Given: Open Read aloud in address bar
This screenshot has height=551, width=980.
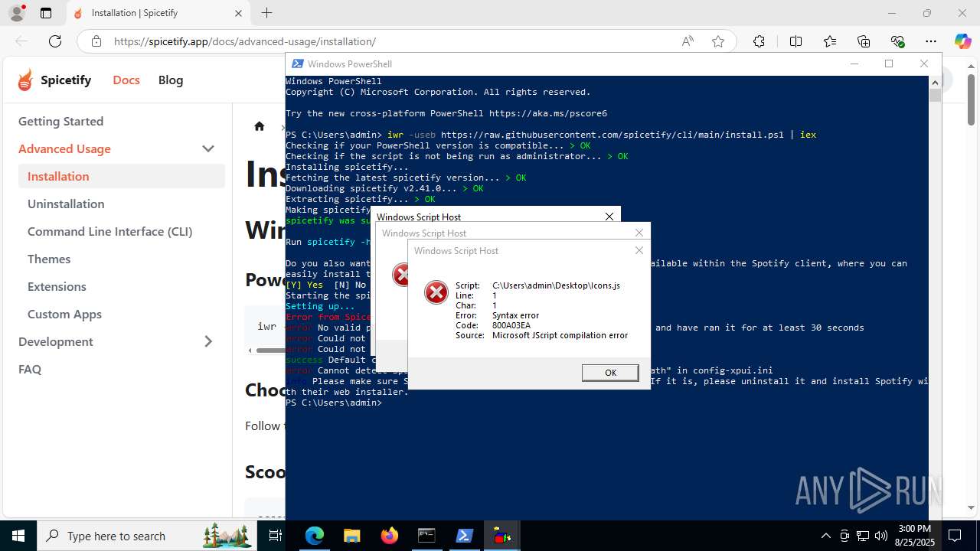Looking at the screenshot, I should (x=688, y=41).
